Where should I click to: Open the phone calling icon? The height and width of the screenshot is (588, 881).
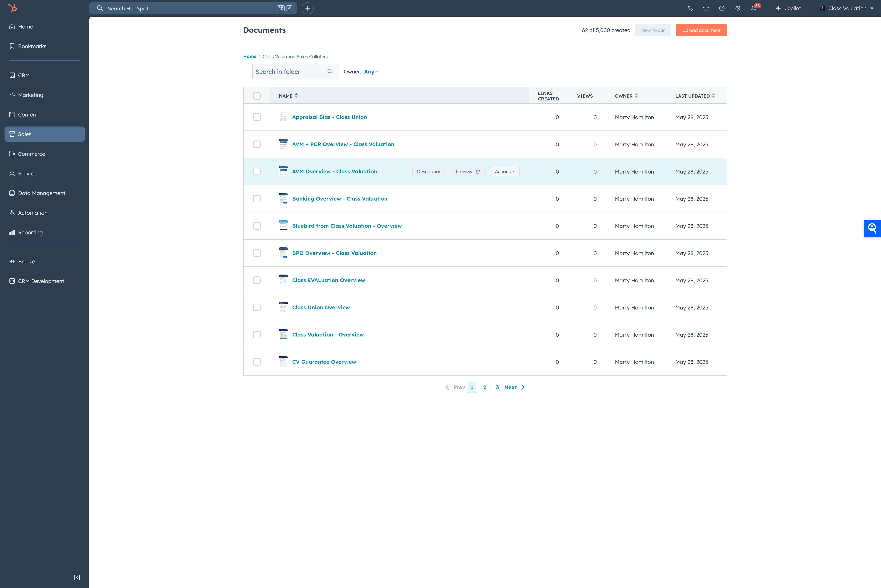[690, 8]
